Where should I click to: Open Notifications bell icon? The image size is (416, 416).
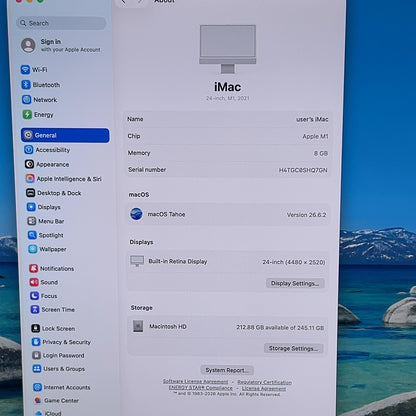click(34, 268)
